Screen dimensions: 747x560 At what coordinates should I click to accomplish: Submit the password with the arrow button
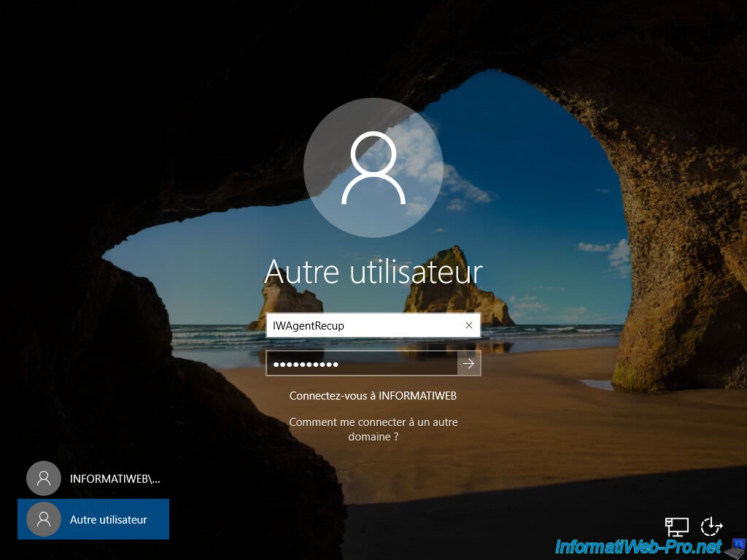[x=469, y=363]
